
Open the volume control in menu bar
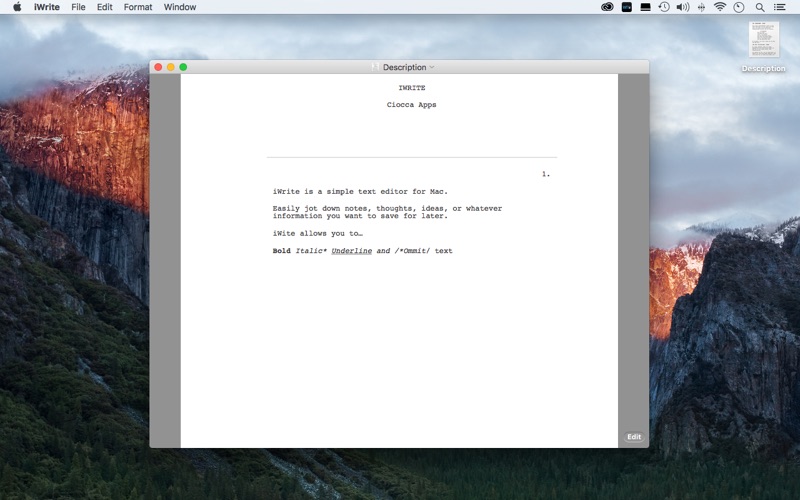pyautogui.click(x=683, y=7)
